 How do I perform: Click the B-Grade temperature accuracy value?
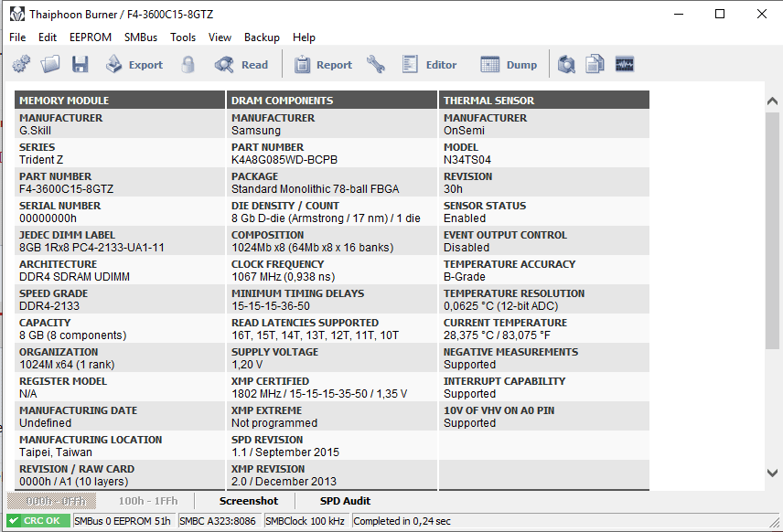click(465, 277)
